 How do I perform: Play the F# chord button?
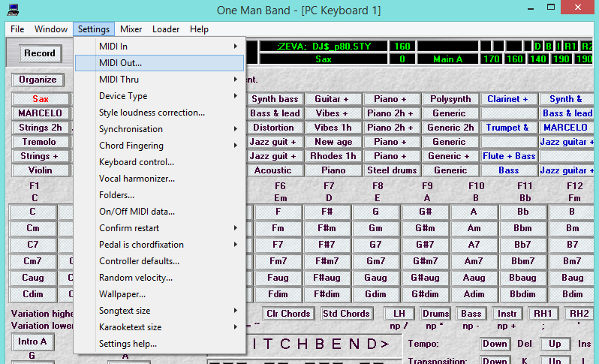(327, 212)
